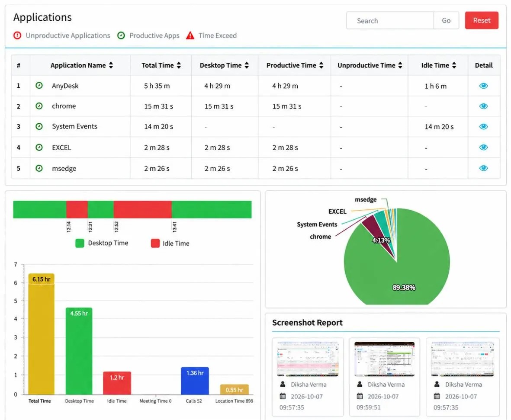Click the 13:41 timeline marker
Image resolution: width=511 pixels, height=420 pixels.
coord(174,227)
